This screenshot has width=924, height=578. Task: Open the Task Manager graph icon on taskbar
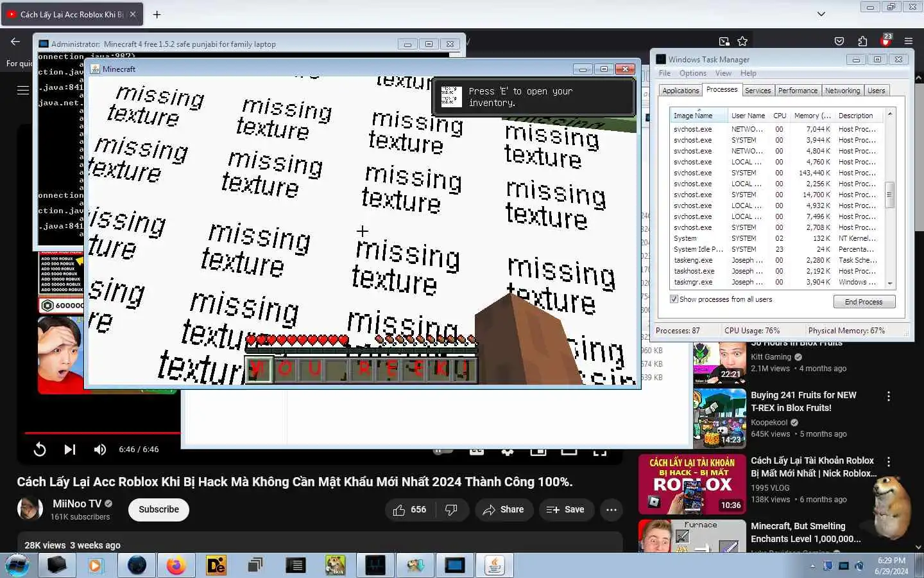coord(375,565)
